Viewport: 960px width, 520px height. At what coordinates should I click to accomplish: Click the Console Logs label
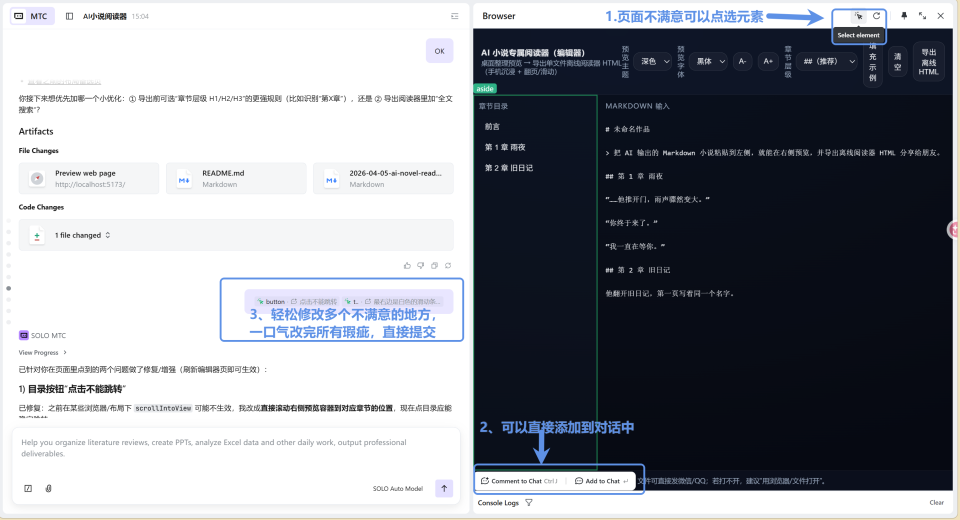coord(498,503)
